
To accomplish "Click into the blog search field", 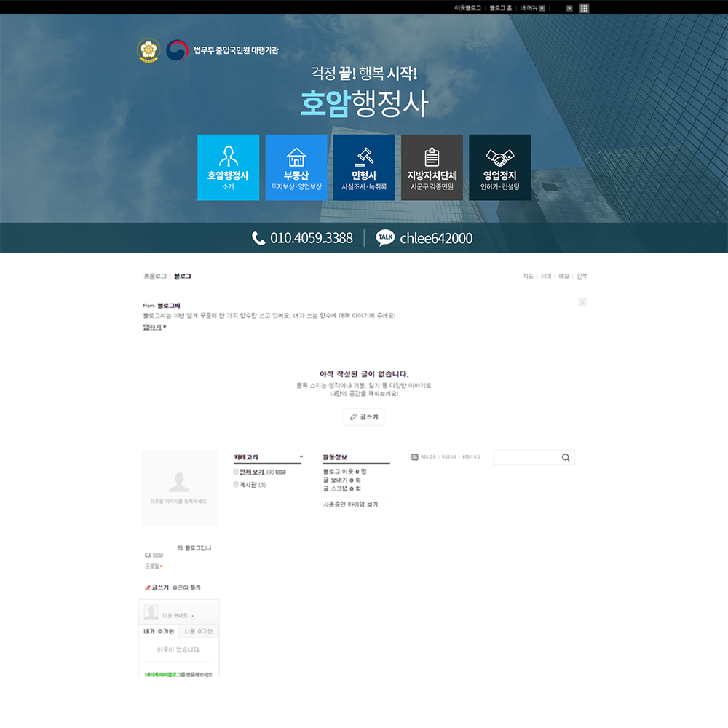I will [x=526, y=458].
